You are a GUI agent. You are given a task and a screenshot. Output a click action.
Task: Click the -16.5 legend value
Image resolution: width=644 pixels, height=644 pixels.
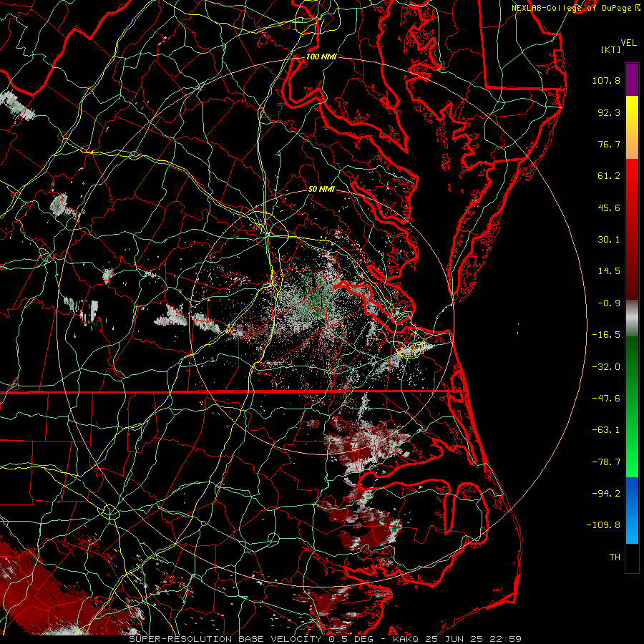pyautogui.click(x=606, y=335)
